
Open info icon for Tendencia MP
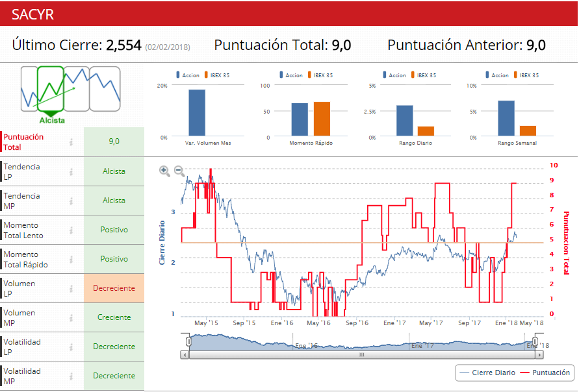coord(71,201)
